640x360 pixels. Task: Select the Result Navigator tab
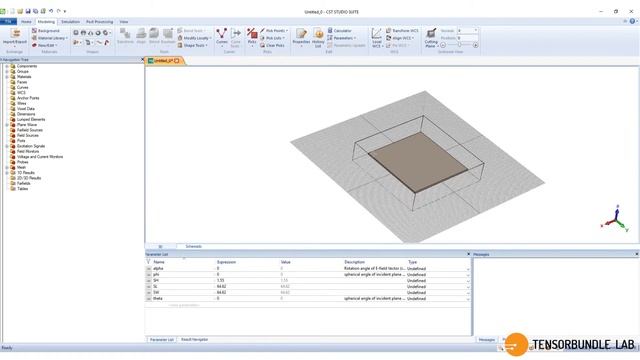click(x=194, y=340)
